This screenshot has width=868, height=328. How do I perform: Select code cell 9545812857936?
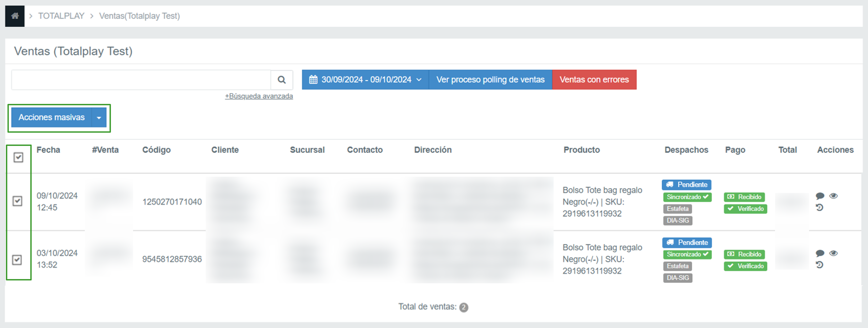[x=172, y=259]
